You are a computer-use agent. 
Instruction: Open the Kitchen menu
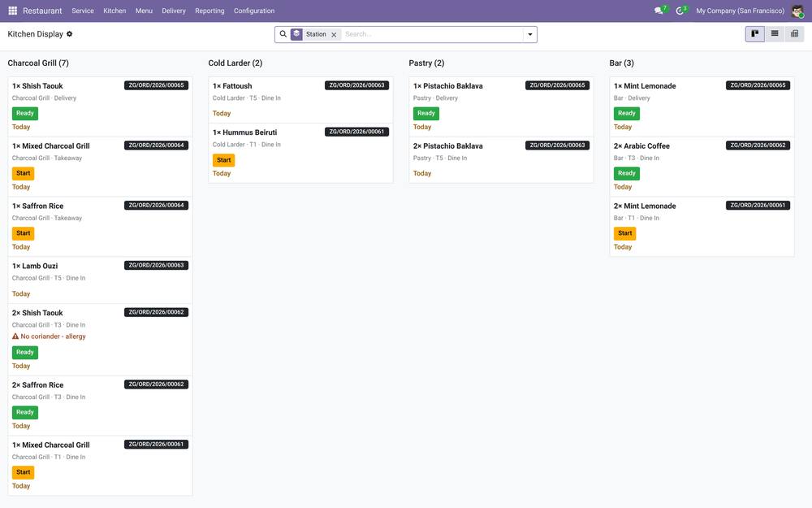(x=114, y=11)
